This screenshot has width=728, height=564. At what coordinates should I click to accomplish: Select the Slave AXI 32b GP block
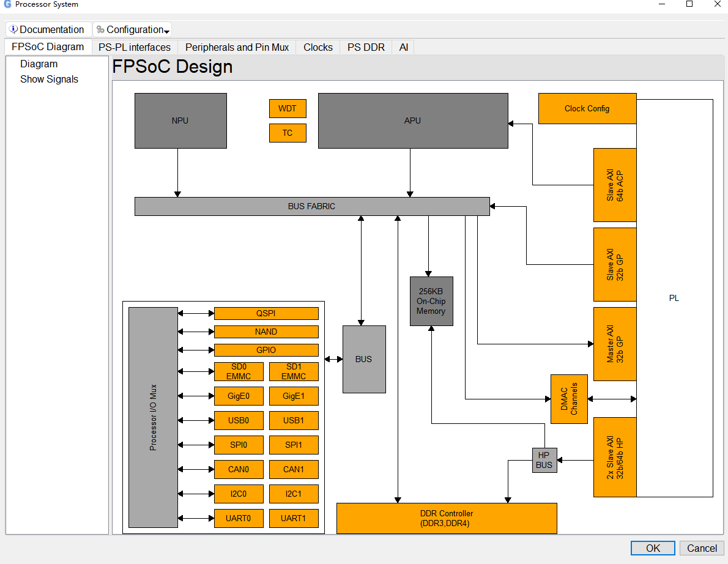pos(615,265)
